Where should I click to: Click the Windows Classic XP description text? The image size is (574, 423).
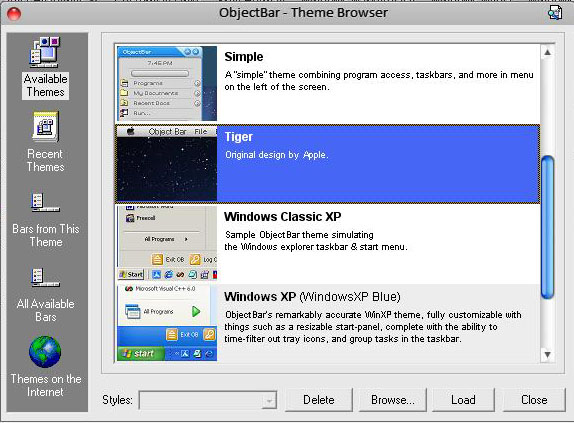(x=316, y=241)
